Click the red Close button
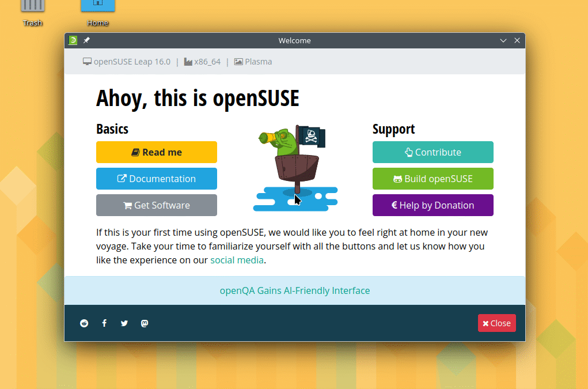The height and width of the screenshot is (389, 588). tap(496, 323)
